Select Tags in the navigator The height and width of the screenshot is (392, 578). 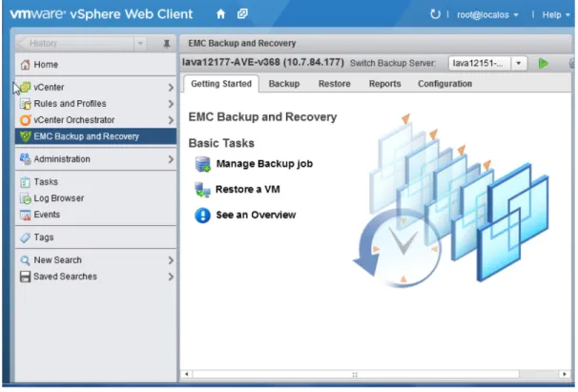[x=95, y=237]
